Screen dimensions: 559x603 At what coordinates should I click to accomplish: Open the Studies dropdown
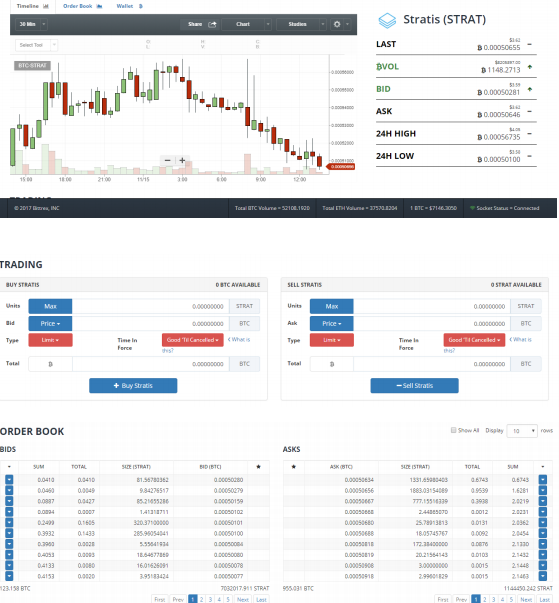pos(301,24)
